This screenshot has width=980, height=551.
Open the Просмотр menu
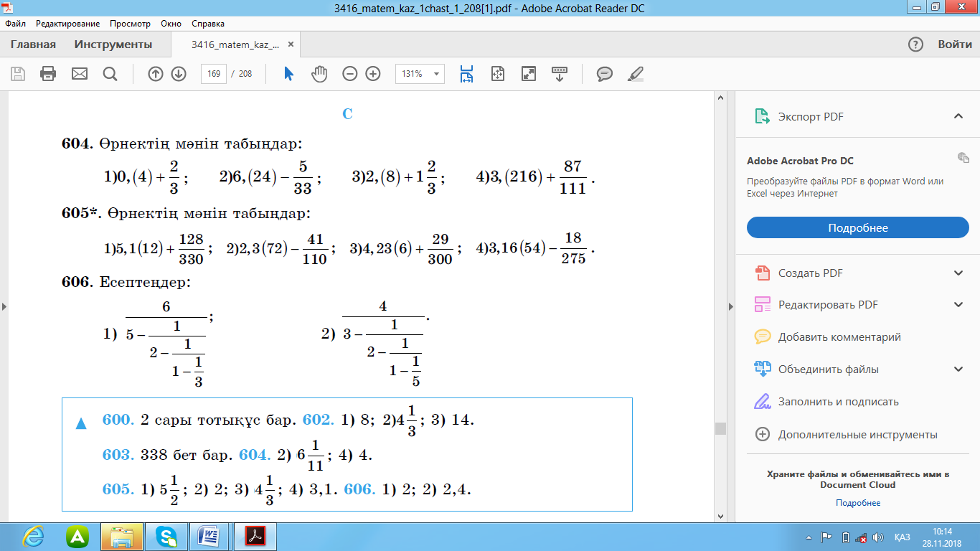coord(131,24)
